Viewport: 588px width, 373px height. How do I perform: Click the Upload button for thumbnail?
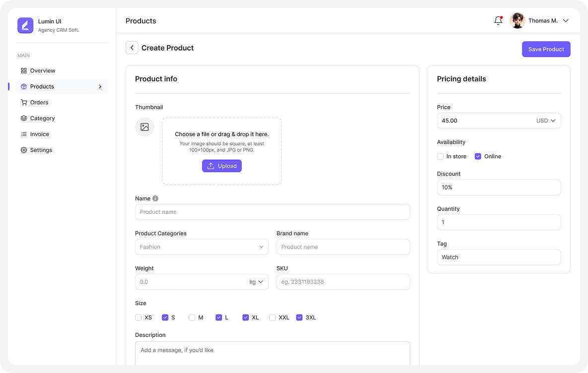(221, 166)
